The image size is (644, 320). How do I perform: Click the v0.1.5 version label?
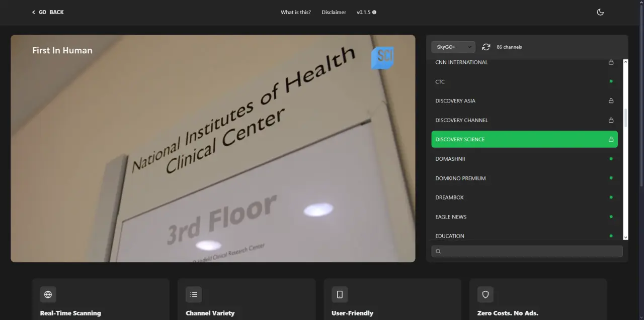366,12
